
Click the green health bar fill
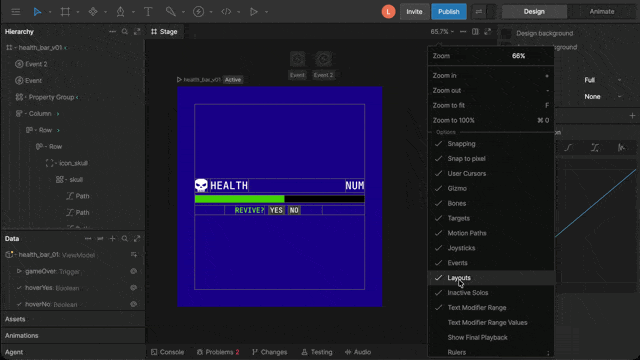(x=239, y=199)
